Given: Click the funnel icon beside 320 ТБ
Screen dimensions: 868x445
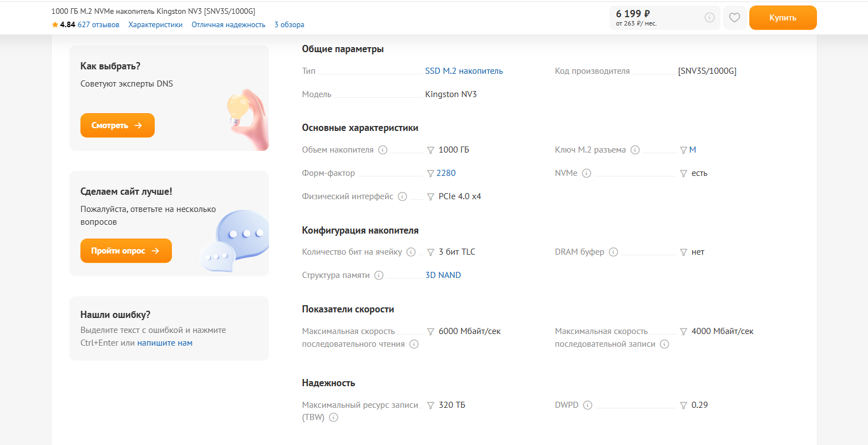Looking at the screenshot, I should 430,406.
